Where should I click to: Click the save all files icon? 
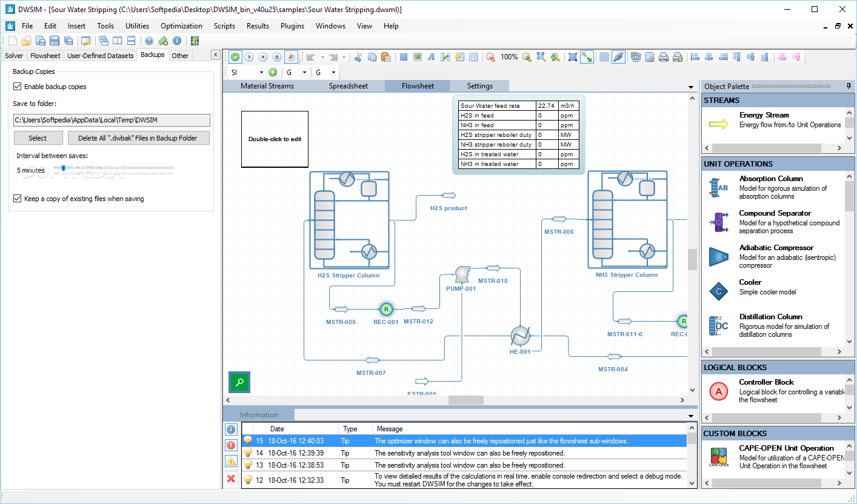click(x=68, y=41)
